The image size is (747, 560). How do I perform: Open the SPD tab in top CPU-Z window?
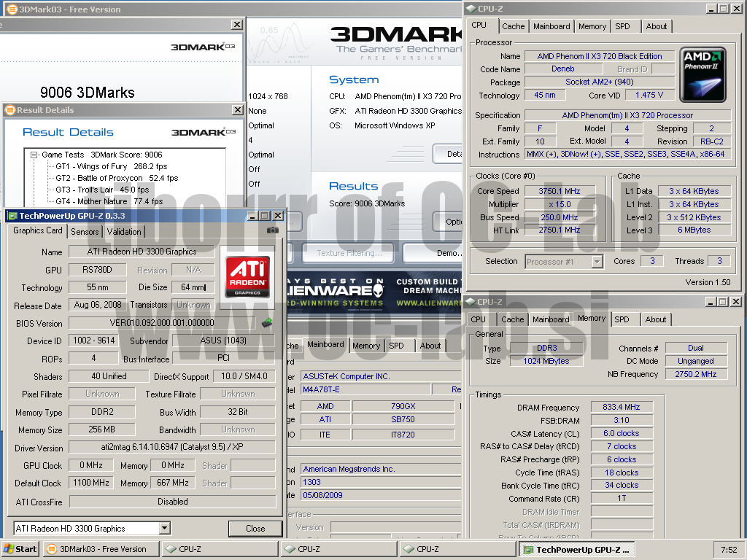point(622,26)
